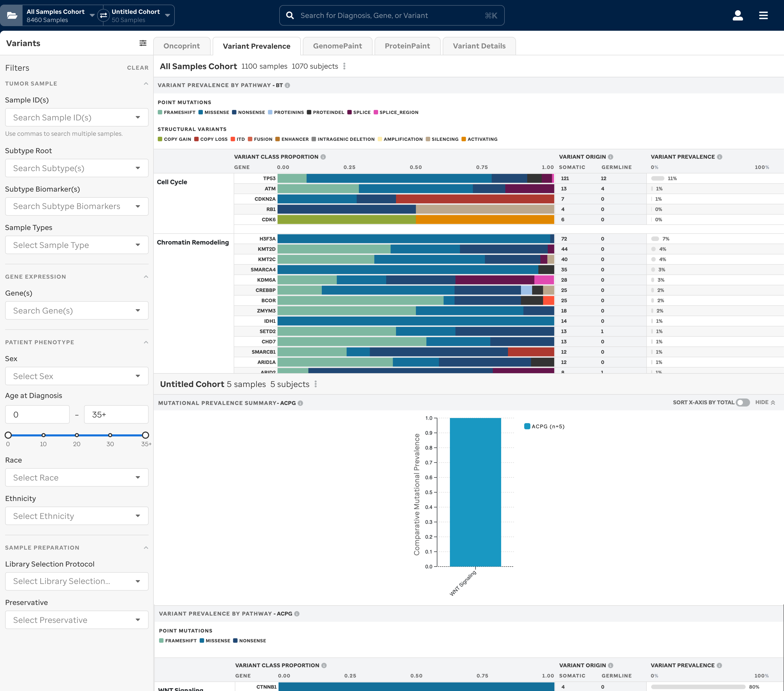Click the swap cohorts arrows icon
The width and height of the screenshot is (784, 691).
(x=103, y=15)
